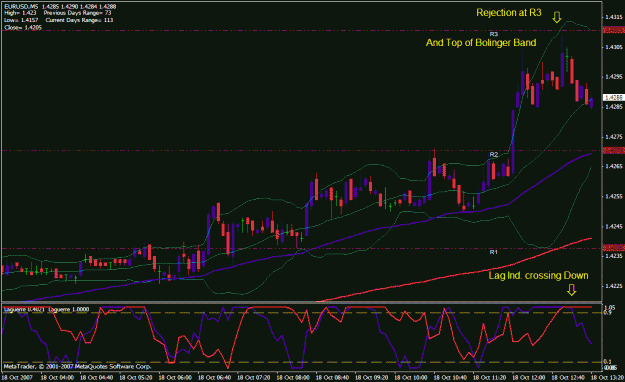Select the 'Rejection at R3' annotation text
This screenshot has width=625, height=382.
509,13
